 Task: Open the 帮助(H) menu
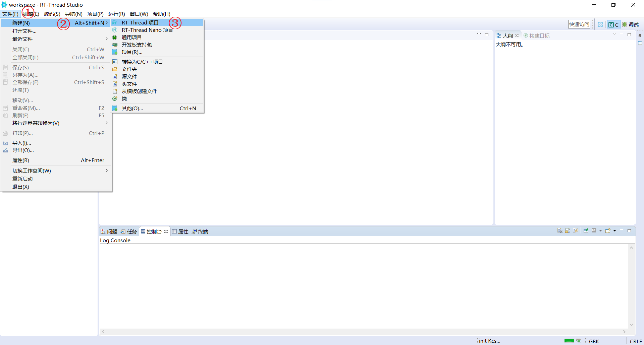pyautogui.click(x=161, y=14)
